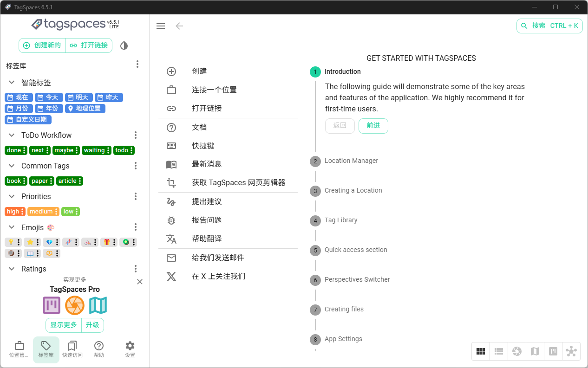Click the 升级 upgrade button

(x=92, y=325)
